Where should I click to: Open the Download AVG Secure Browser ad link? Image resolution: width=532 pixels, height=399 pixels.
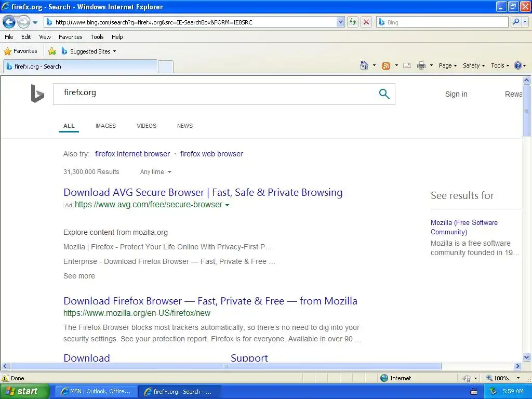[x=203, y=192]
